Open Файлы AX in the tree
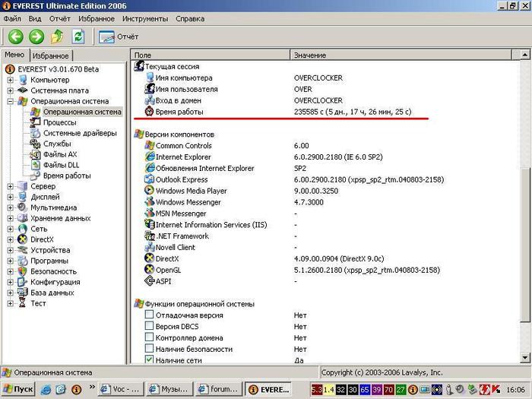This screenshot has width=532, height=399. [x=60, y=154]
